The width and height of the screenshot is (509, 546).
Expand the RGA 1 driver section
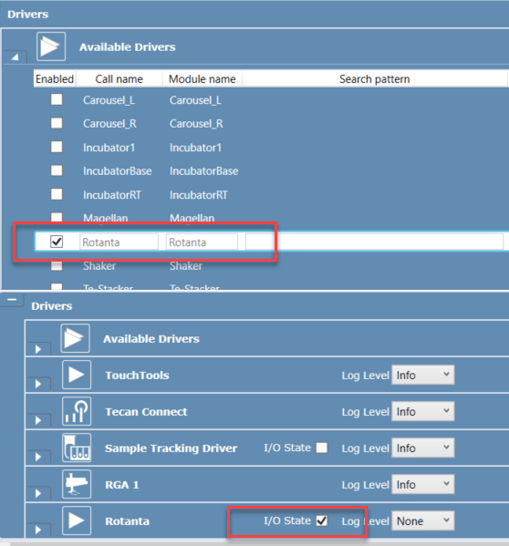coord(38,493)
